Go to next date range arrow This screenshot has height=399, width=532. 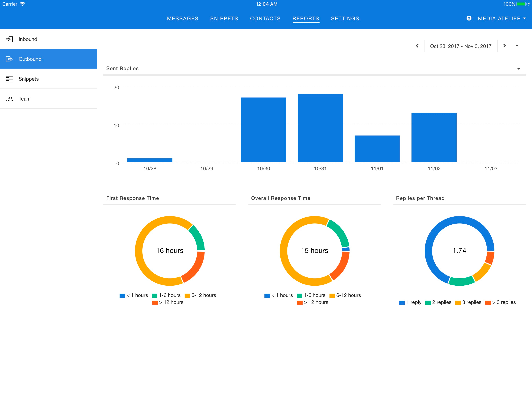pos(505,46)
